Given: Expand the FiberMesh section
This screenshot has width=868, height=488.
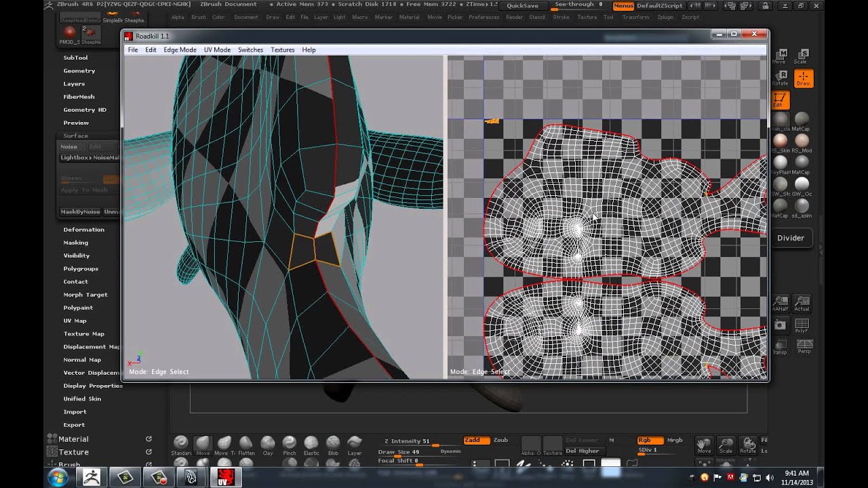Looking at the screenshot, I should tap(79, 96).
